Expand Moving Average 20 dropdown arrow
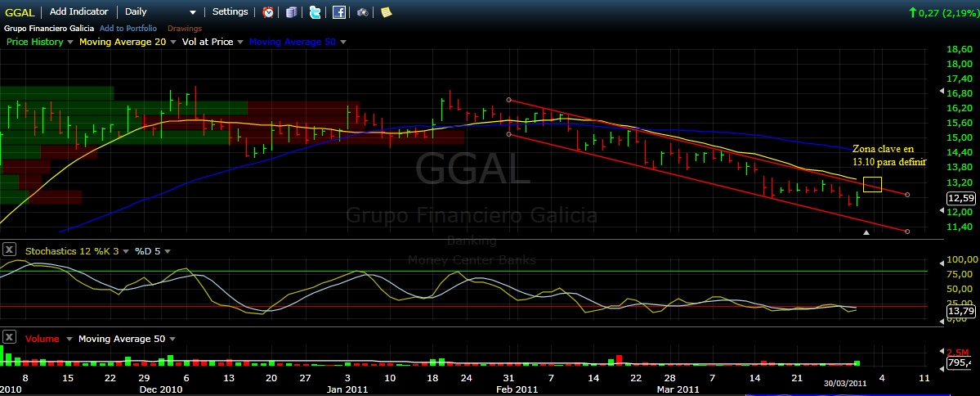This screenshot has height=396, width=980. (172, 42)
